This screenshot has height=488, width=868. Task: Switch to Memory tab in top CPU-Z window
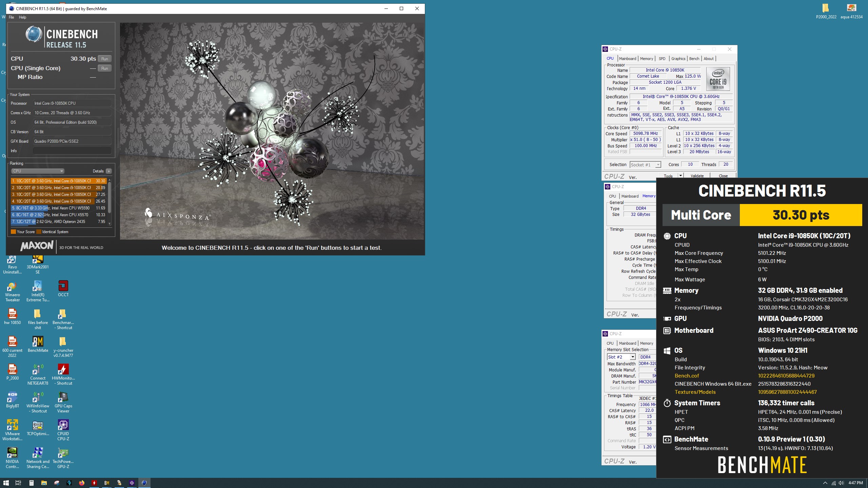coord(646,59)
